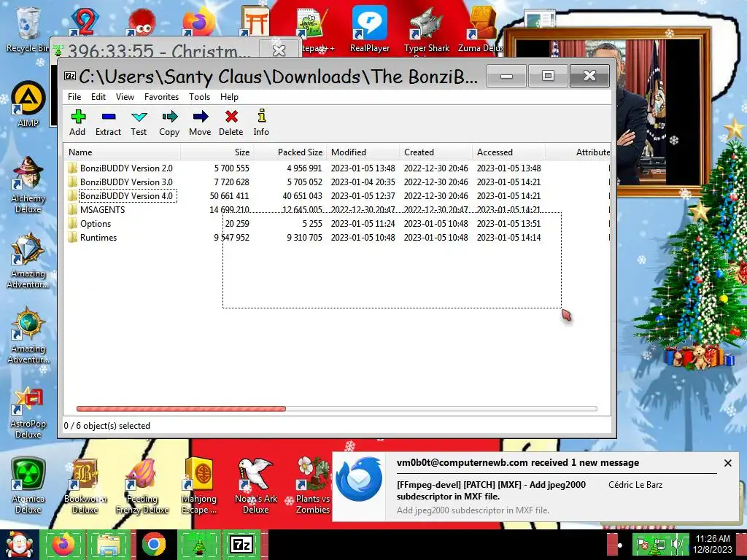Screen dimensions: 747x560
Task: Sort by the Name column header
Action: tap(122, 152)
